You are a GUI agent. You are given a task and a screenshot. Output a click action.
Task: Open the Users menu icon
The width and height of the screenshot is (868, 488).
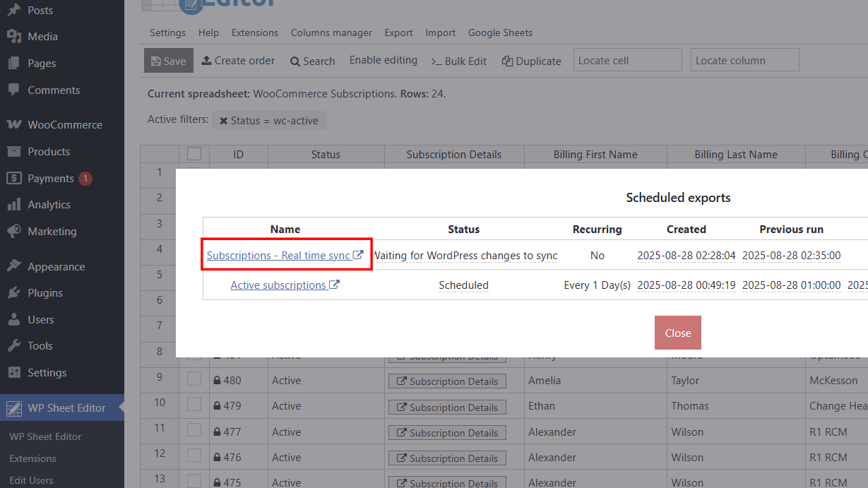coord(13,319)
